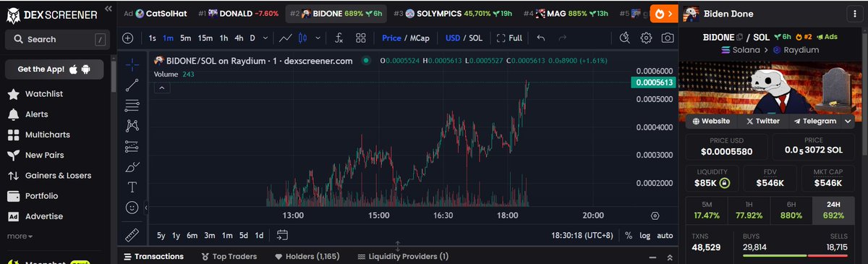Select the pattern drawing tool
Screen dimensions: 868x264
click(132, 126)
